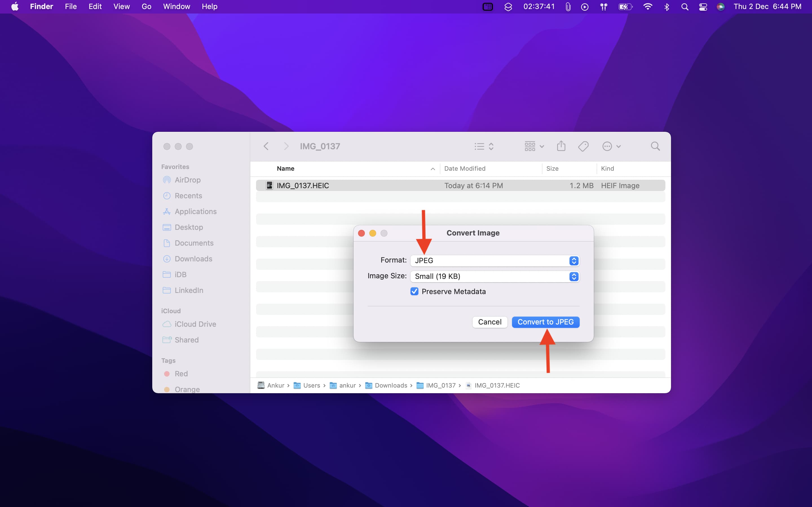
Task: Click the Red tag color dot
Action: click(x=167, y=373)
